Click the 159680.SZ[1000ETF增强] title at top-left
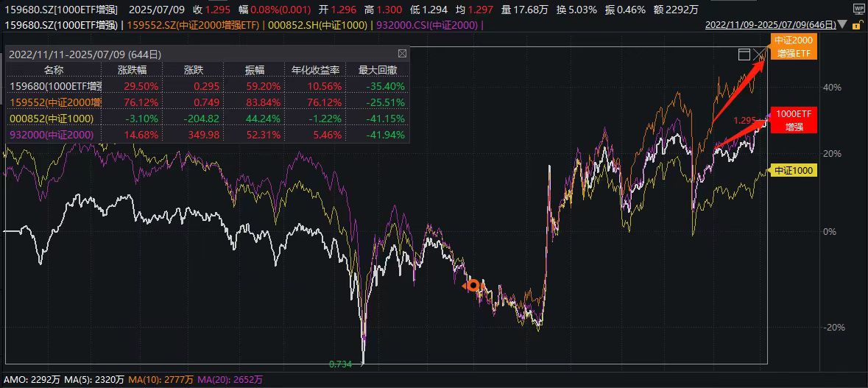 61,10
